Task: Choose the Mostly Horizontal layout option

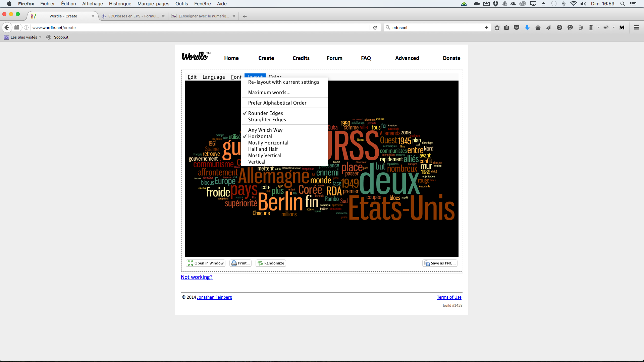Action: (x=268, y=143)
